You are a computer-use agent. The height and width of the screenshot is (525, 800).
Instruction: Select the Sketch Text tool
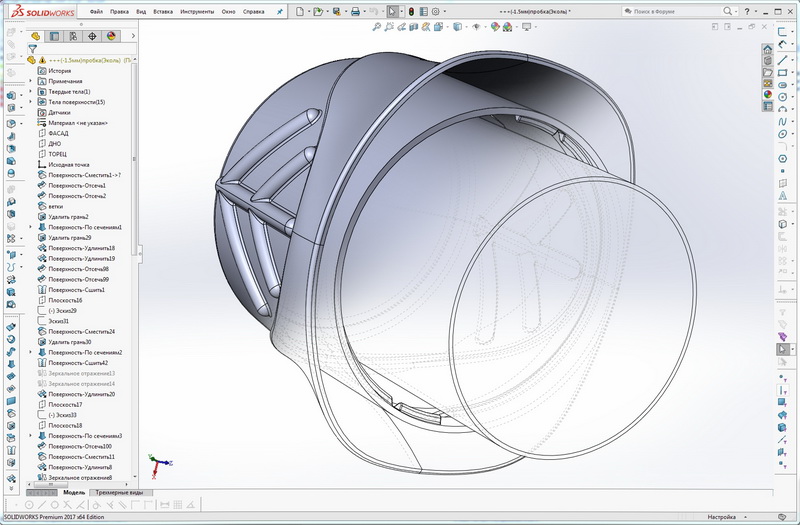[x=783, y=196]
